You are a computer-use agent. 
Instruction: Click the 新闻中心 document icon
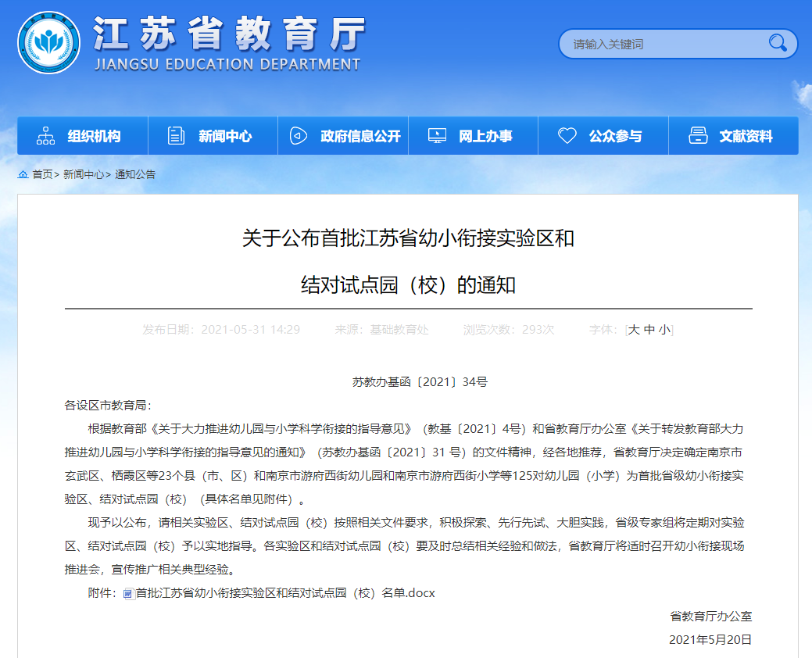click(x=176, y=136)
